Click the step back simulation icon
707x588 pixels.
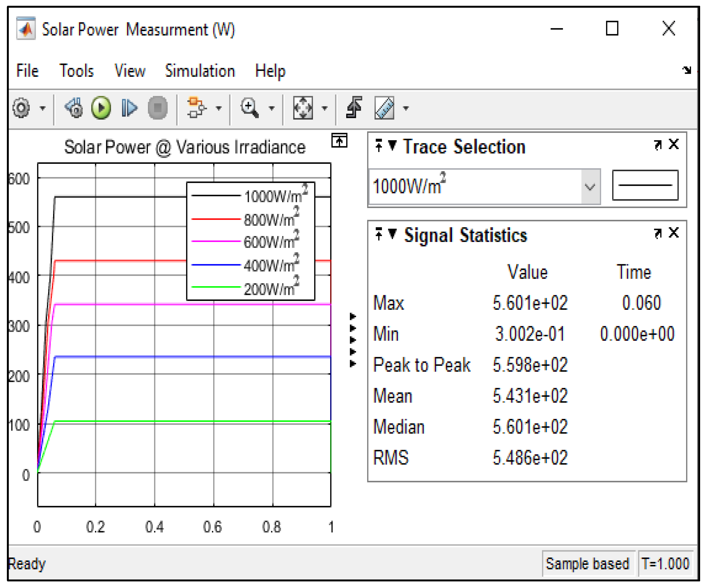click(74, 108)
